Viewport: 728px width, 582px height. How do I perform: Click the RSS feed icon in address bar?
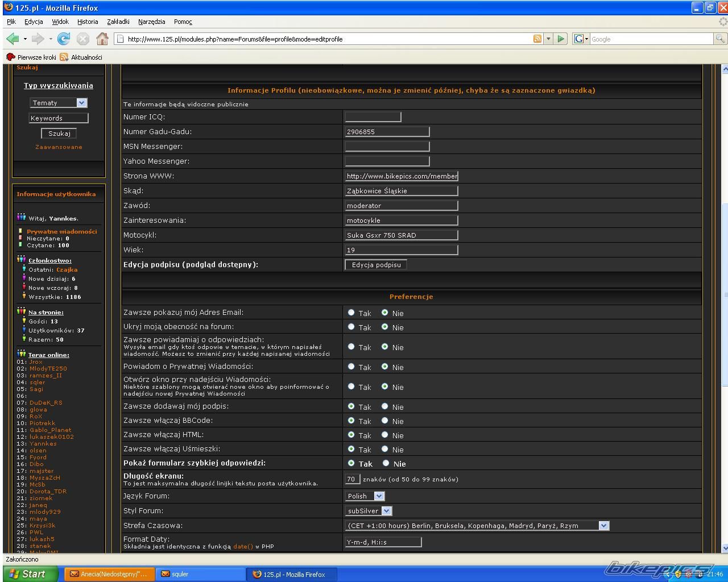537,39
